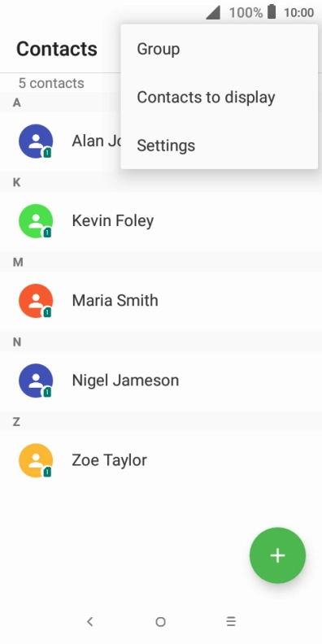This screenshot has height=644, width=322.
Task: Open the Group menu option
Action: point(220,49)
